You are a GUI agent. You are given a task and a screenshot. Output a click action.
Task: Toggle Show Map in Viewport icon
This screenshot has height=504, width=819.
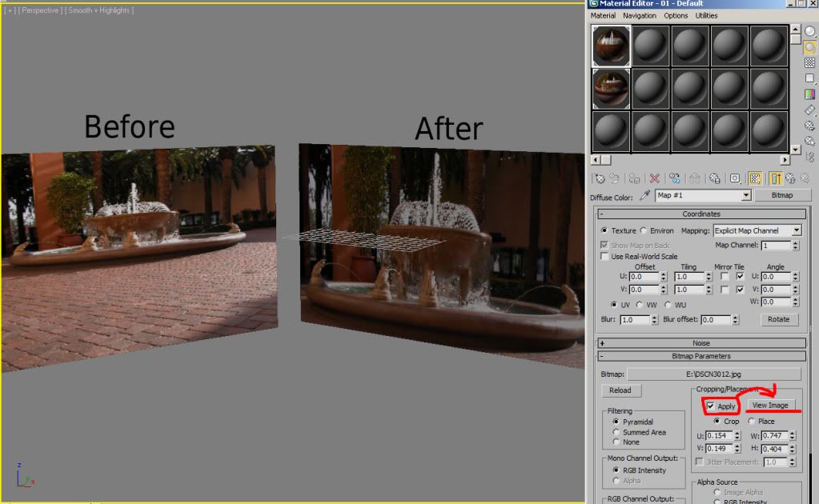pyautogui.click(x=755, y=178)
